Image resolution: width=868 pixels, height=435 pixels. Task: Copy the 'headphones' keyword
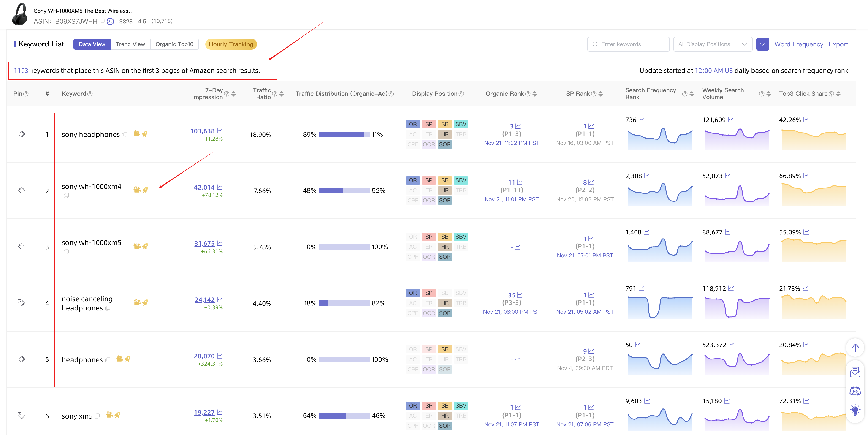[108, 360]
